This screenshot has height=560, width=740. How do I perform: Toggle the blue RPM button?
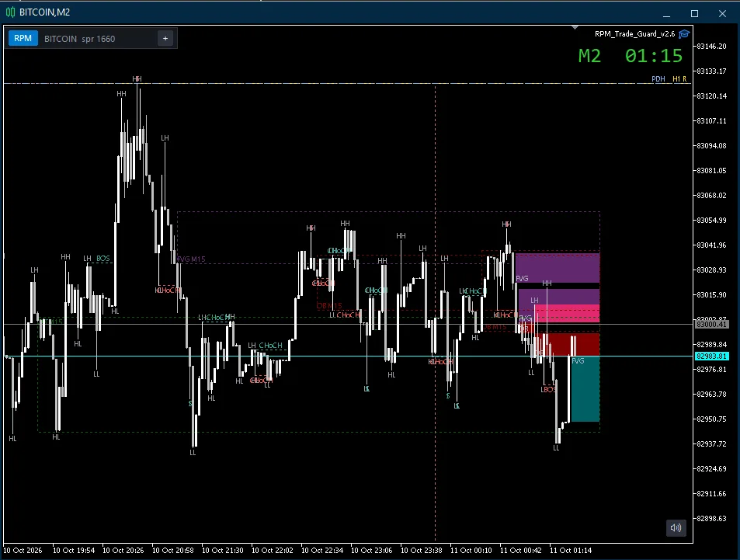tap(23, 38)
